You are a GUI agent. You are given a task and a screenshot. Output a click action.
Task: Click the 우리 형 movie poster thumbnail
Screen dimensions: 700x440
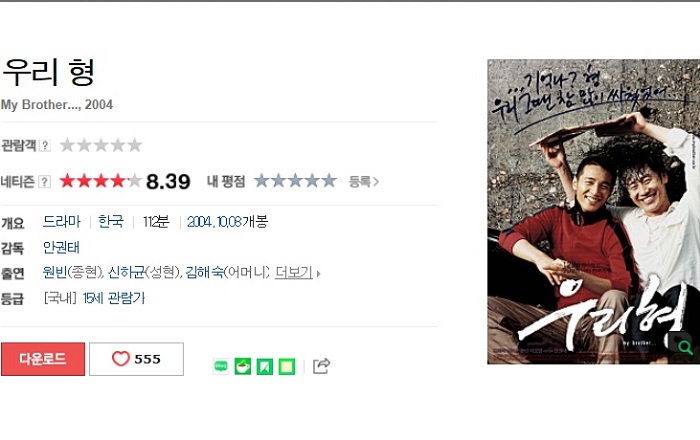point(593,212)
